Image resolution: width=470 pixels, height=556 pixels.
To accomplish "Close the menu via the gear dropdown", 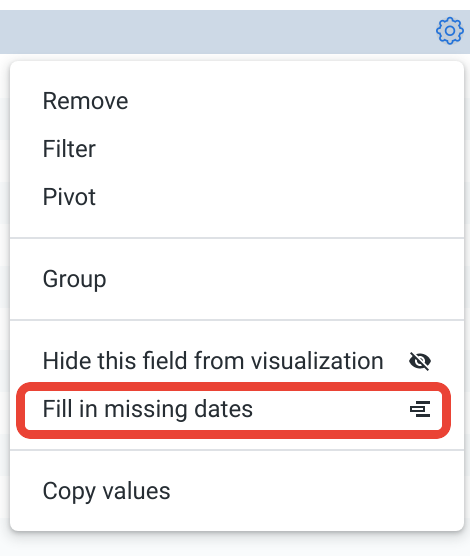I will [449, 30].
